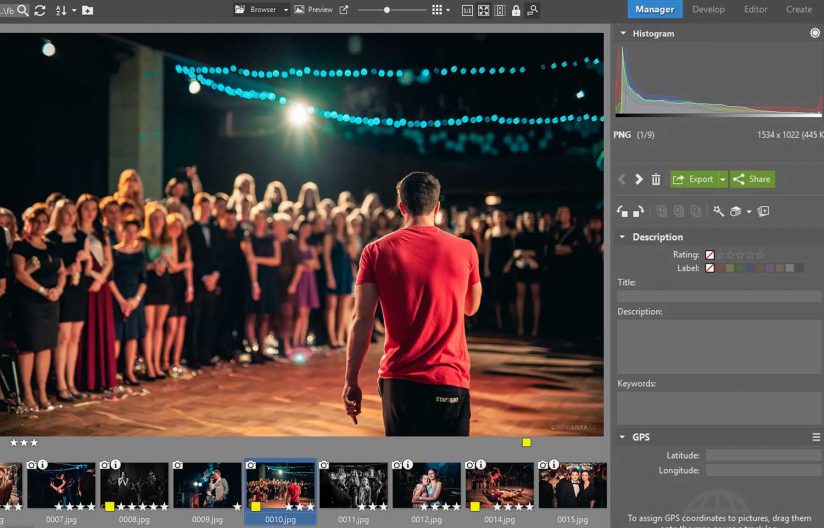Go to next photo with right arrow

[x=638, y=179]
